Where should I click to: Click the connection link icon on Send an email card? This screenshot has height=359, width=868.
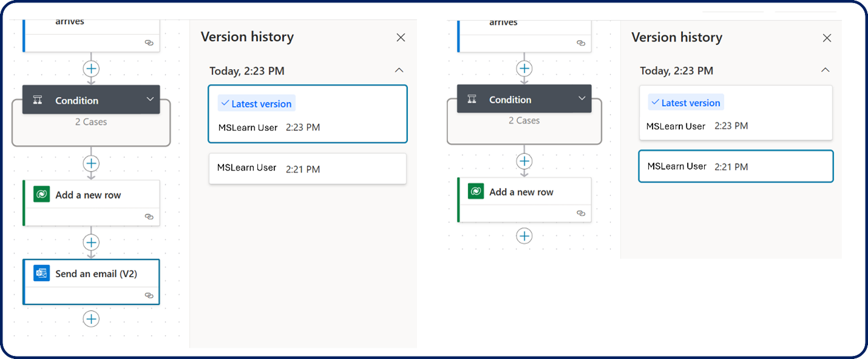[x=149, y=295]
